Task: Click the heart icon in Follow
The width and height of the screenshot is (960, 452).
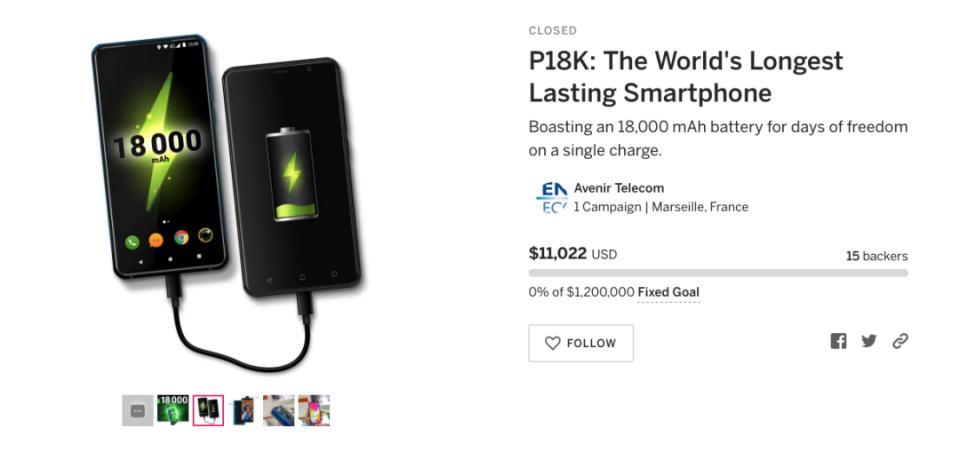Action: (552, 343)
